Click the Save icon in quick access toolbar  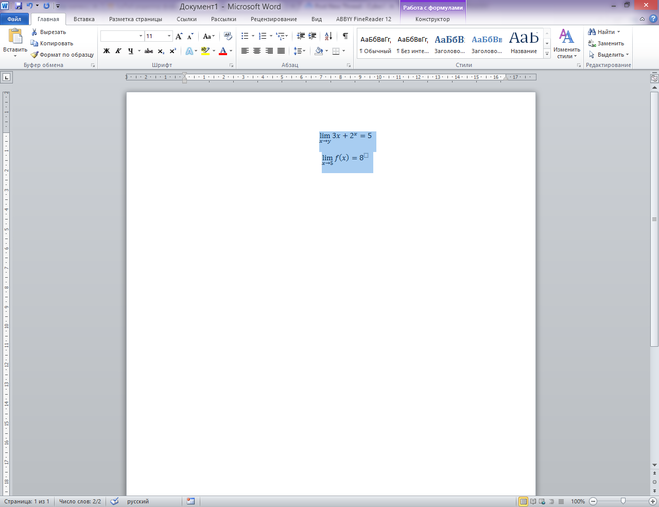(x=18, y=6)
